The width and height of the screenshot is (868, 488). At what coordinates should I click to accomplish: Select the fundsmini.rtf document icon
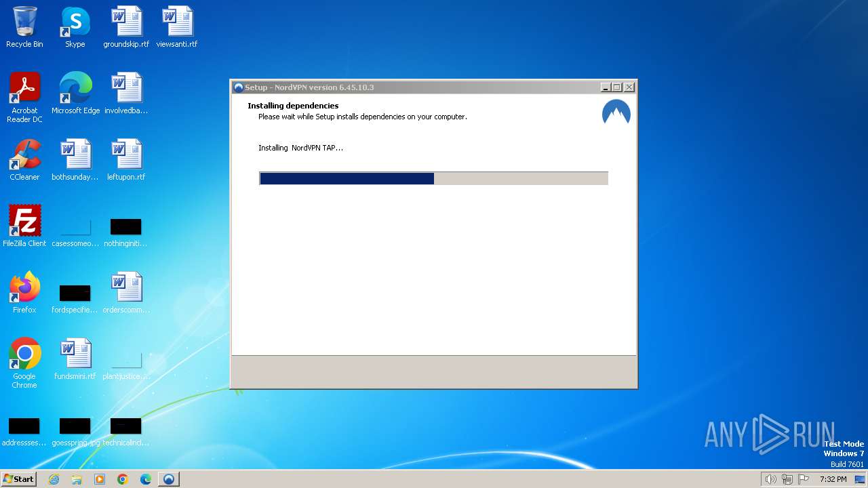[x=75, y=359]
